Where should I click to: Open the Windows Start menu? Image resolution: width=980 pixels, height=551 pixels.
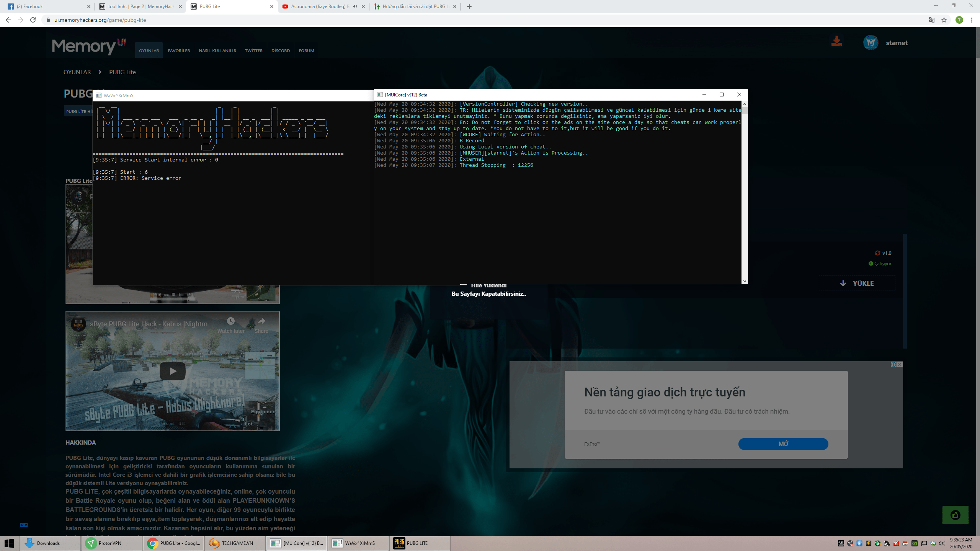point(9,543)
